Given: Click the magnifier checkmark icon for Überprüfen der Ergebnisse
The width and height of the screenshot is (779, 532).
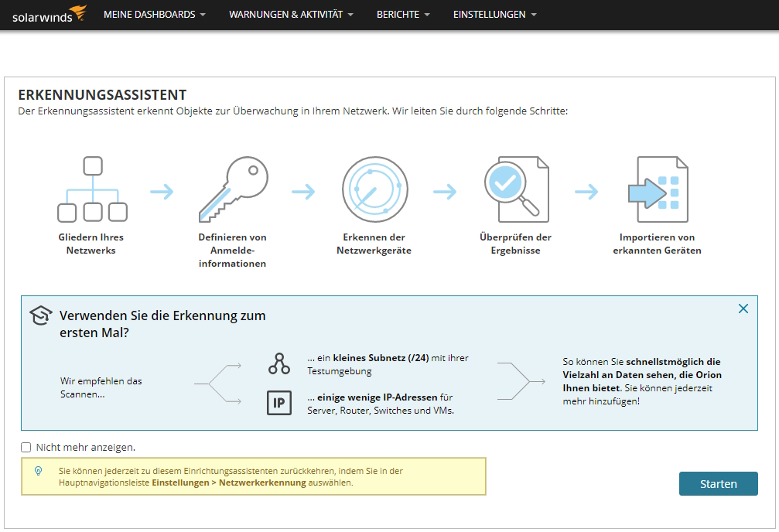Looking at the screenshot, I should [x=517, y=189].
